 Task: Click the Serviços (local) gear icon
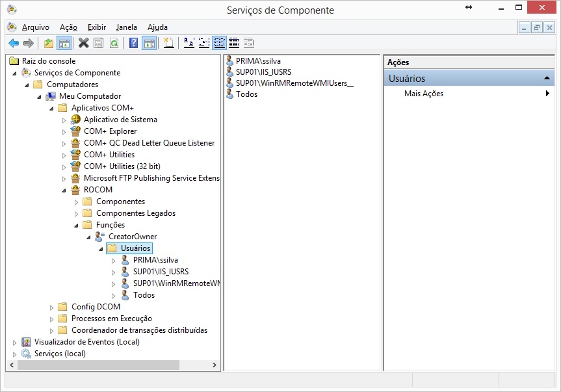coord(26,354)
